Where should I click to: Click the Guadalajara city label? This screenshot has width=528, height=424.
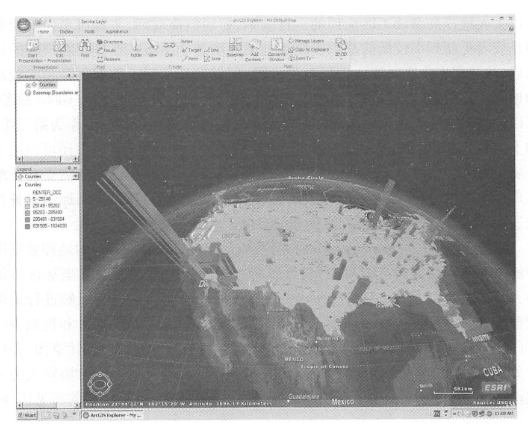coord(304,397)
